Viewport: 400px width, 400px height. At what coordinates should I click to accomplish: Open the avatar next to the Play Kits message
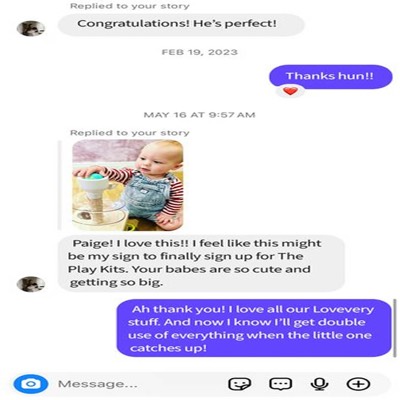tap(31, 284)
